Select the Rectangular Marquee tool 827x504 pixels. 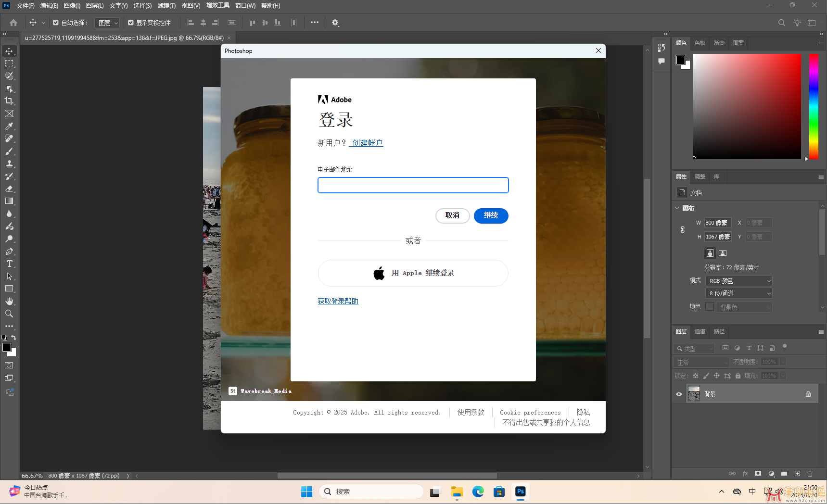click(9, 63)
